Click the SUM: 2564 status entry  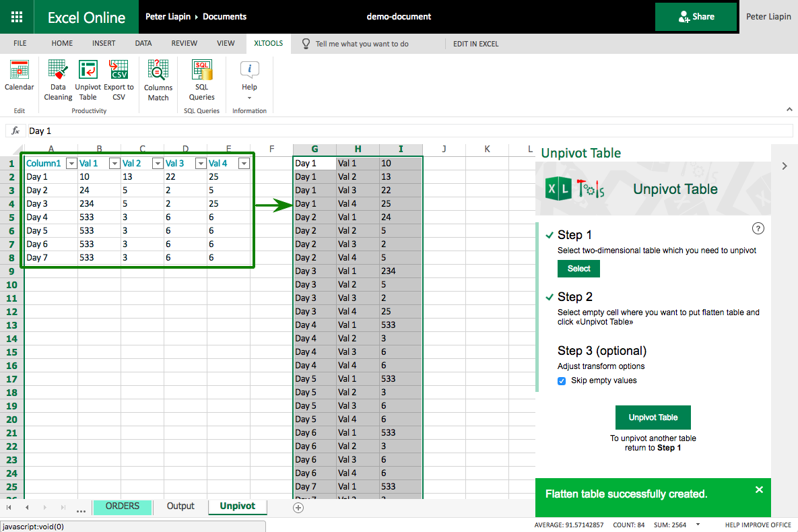(x=670, y=525)
